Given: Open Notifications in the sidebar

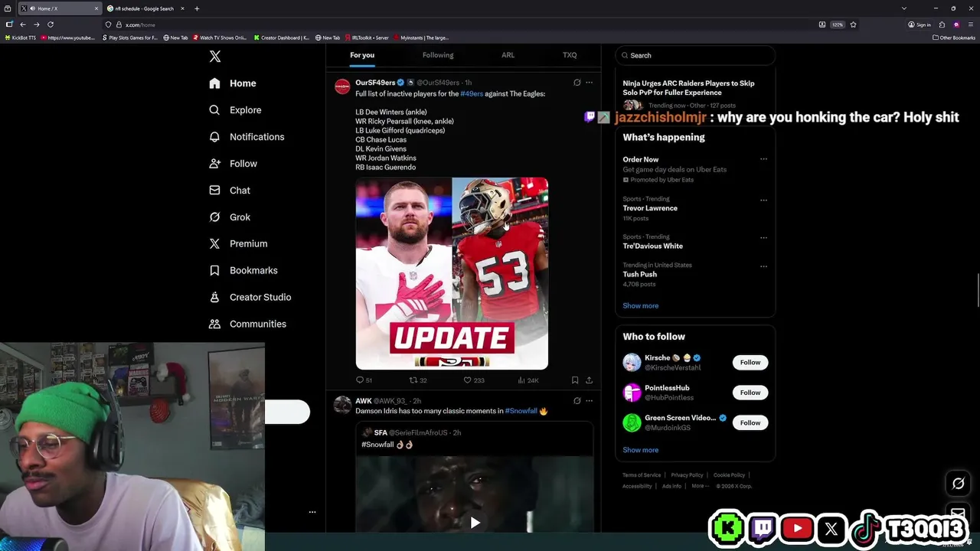Looking at the screenshot, I should click(x=247, y=137).
